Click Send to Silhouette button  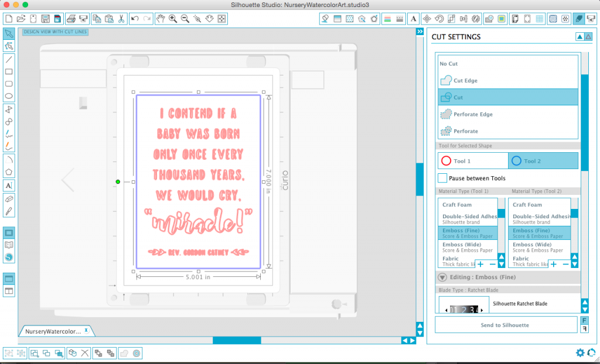point(506,325)
